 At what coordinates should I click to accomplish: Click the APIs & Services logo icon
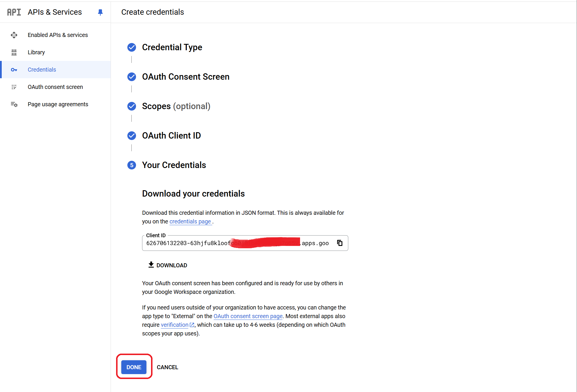pos(14,12)
